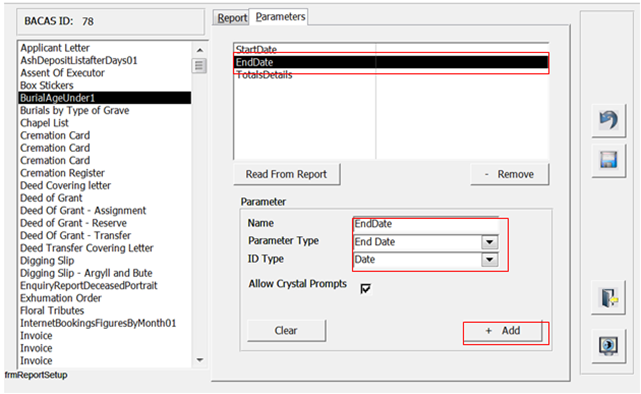The image size is (641, 394).
Task: Click into the Name input field
Action: 426,224
